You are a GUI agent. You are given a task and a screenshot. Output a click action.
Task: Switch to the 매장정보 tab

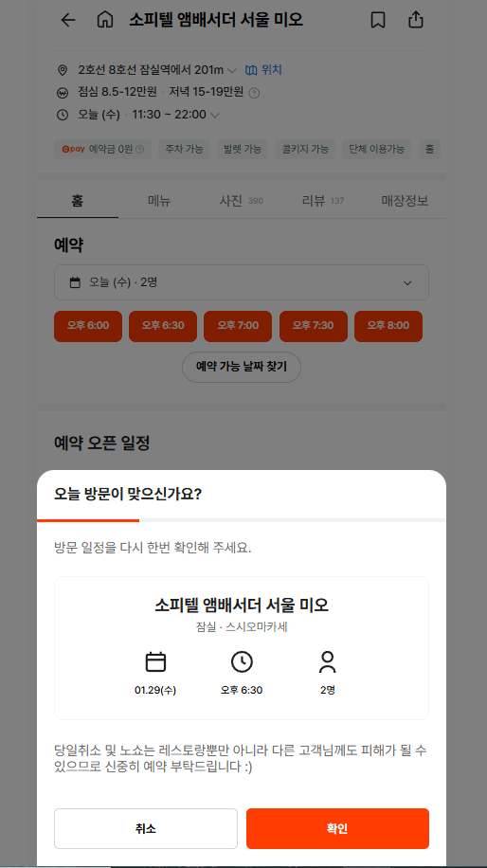[405, 200]
